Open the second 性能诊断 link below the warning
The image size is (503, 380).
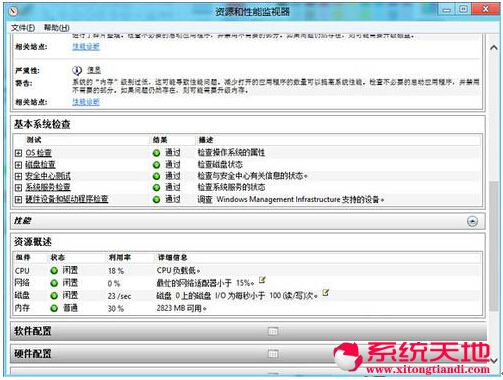[x=86, y=102]
